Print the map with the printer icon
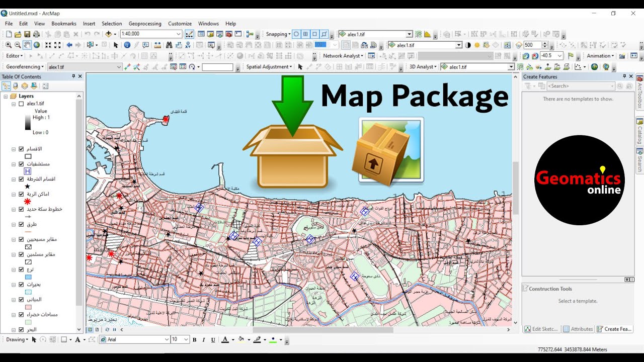644x362 pixels. [36, 34]
